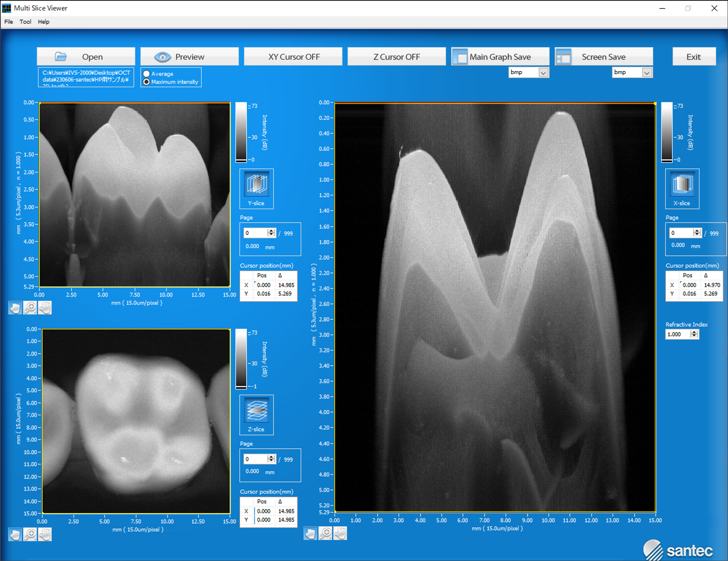Activate the zoom tool under Z-slice graph
This screenshot has width=728, height=561.
[30, 534]
